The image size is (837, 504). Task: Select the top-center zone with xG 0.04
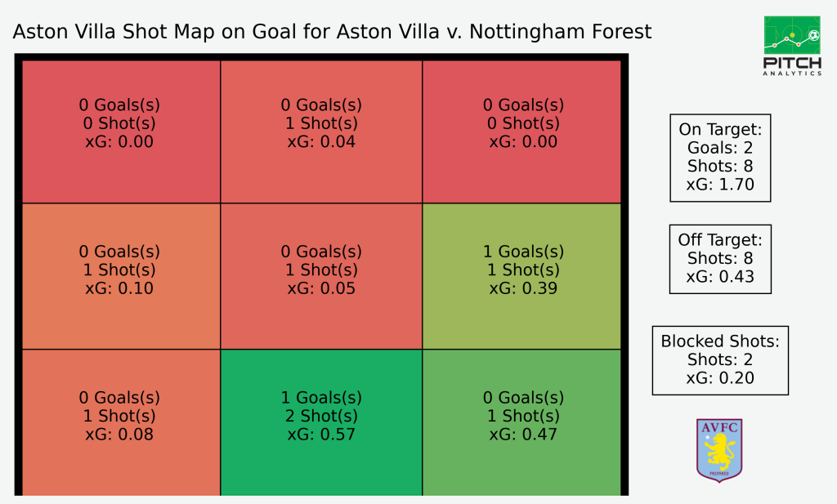[321, 132]
